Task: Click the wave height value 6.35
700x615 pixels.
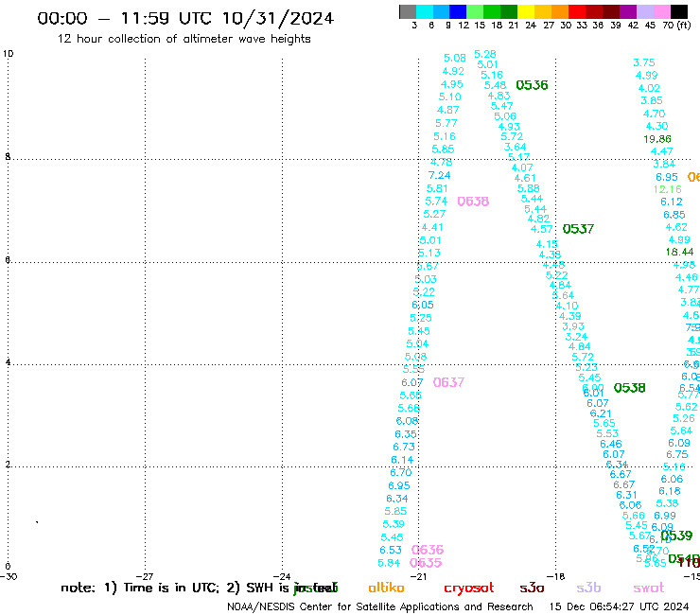Action: tap(406, 434)
